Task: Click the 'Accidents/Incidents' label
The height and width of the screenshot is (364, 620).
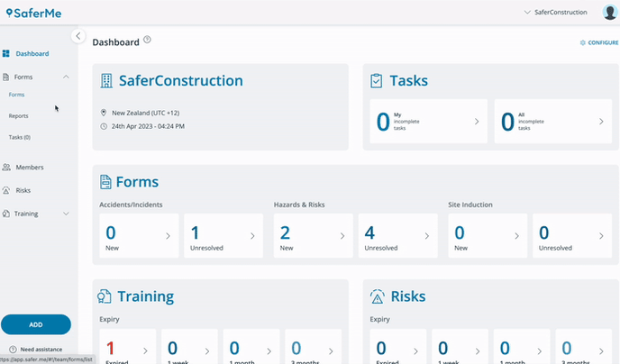Action: pyautogui.click(x=131, y=205)
